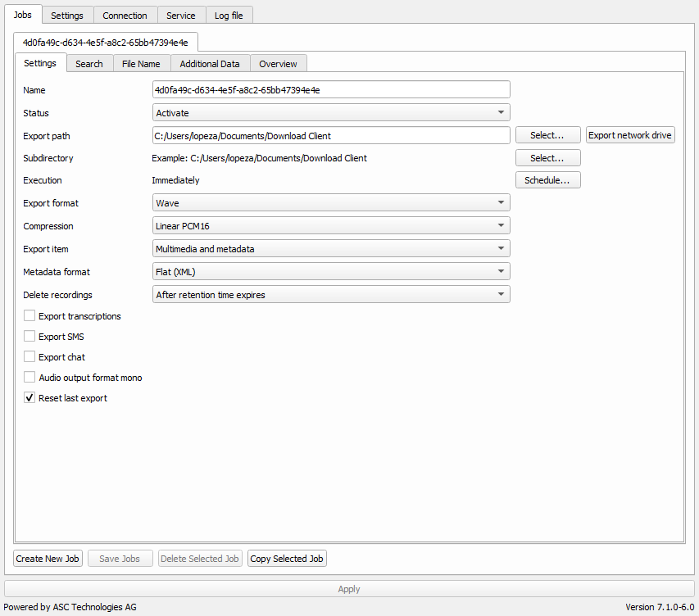Open the Delete recordings dropdown

click(331, 294)
